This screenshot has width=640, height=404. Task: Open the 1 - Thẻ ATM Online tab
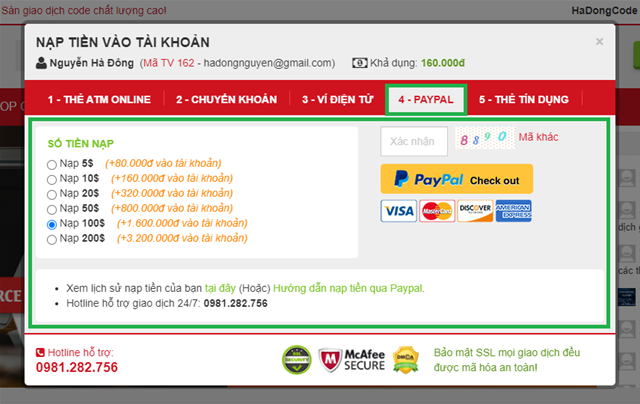tap(99, 100)
